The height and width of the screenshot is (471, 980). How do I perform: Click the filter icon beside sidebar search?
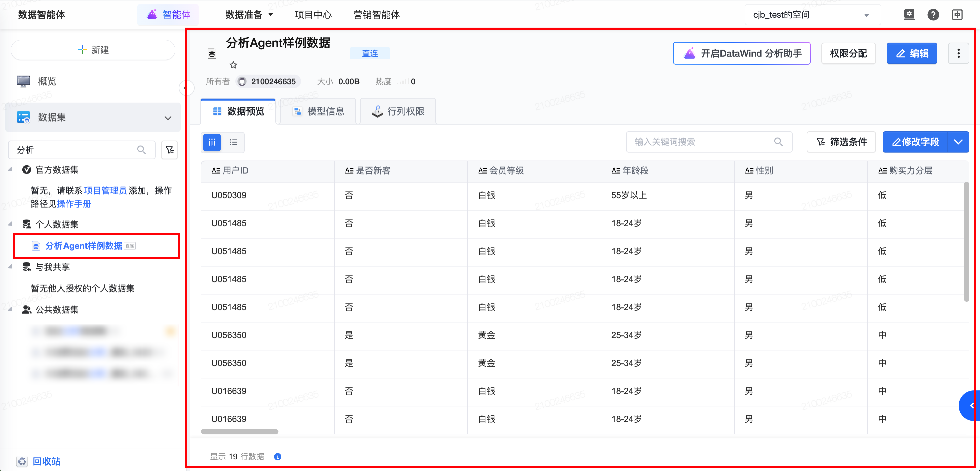170,150
